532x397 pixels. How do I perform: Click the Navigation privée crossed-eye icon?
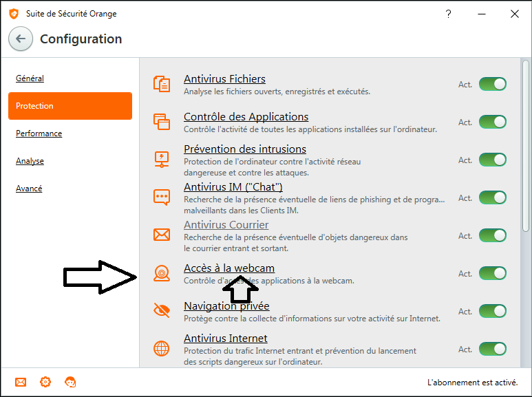(x=161, y=311)
